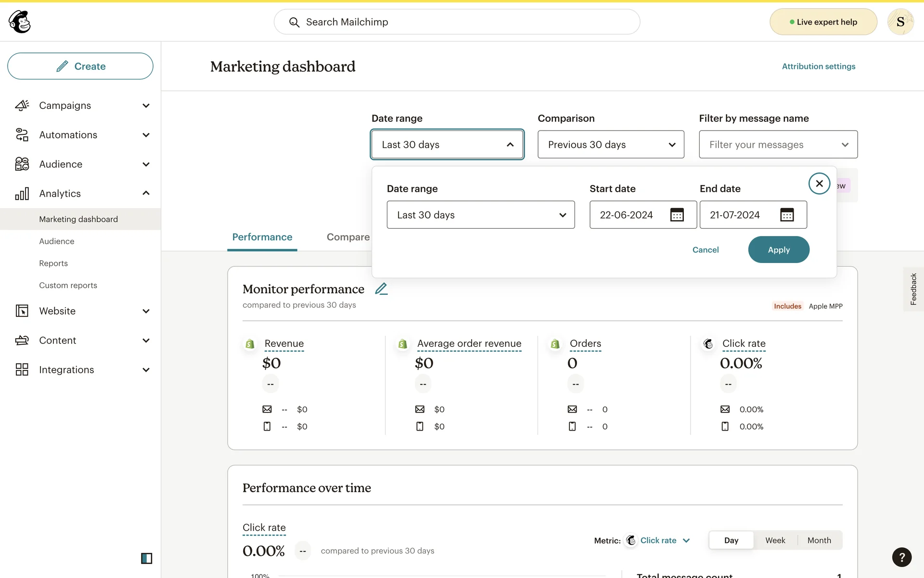Click the Mailchimp Freddie logo
The image size is (924, 578).
click(20, 22)
